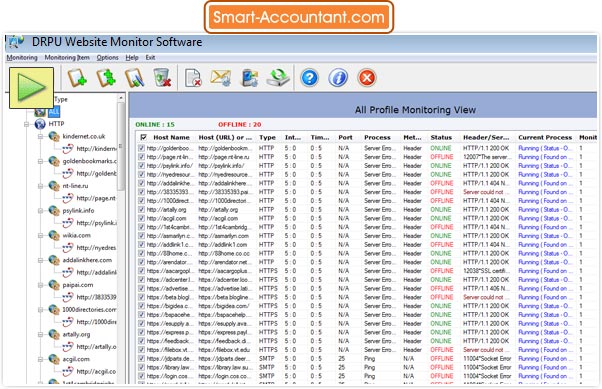
Task: Sort by the Status column header
Action: click(x=441, y=137)
